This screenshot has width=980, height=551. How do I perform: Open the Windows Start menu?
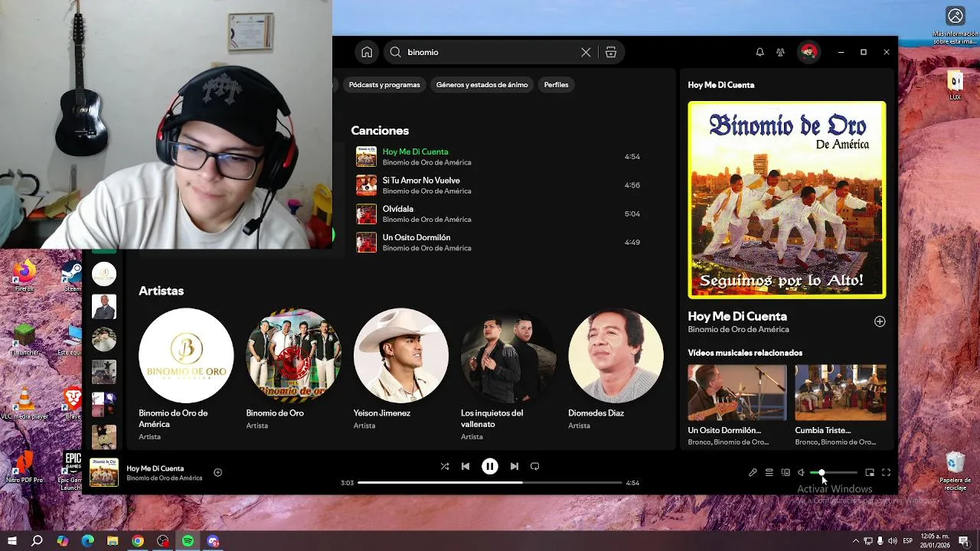(12, 541)
